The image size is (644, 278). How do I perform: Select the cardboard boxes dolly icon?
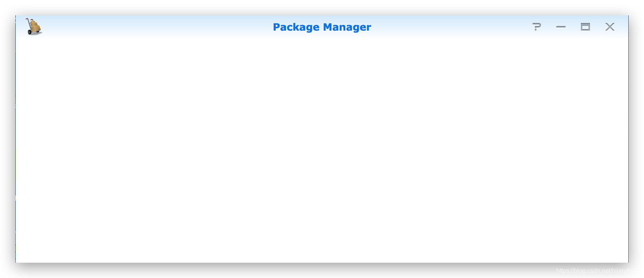(34, 27)
